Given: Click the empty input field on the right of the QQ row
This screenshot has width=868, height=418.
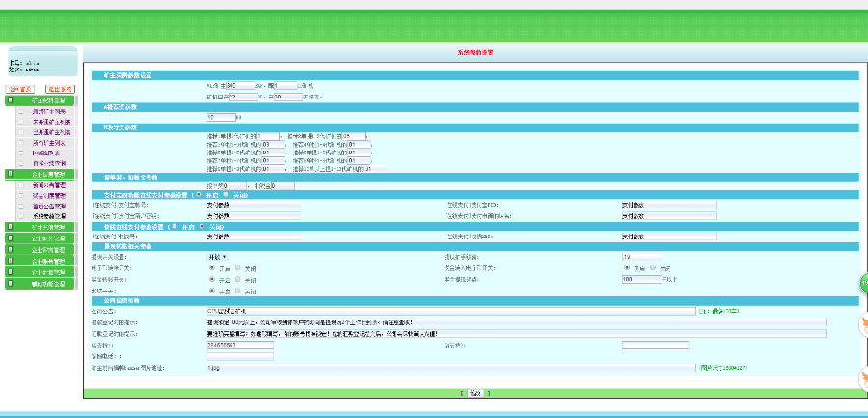Looking at the screenshot, I should click(x=656, y=345).
